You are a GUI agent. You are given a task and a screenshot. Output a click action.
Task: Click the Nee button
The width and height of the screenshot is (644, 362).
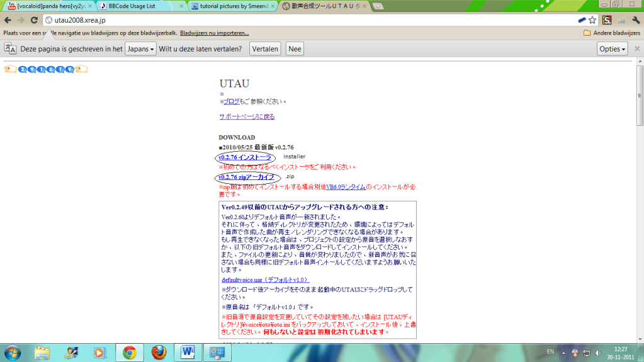(295, 49)
